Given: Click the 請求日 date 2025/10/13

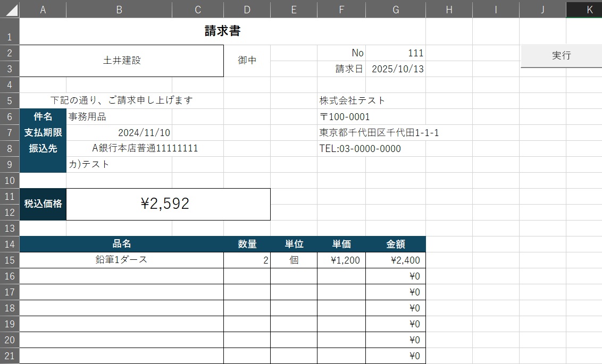Looking at the screenshot, I should tap(397, 69).
